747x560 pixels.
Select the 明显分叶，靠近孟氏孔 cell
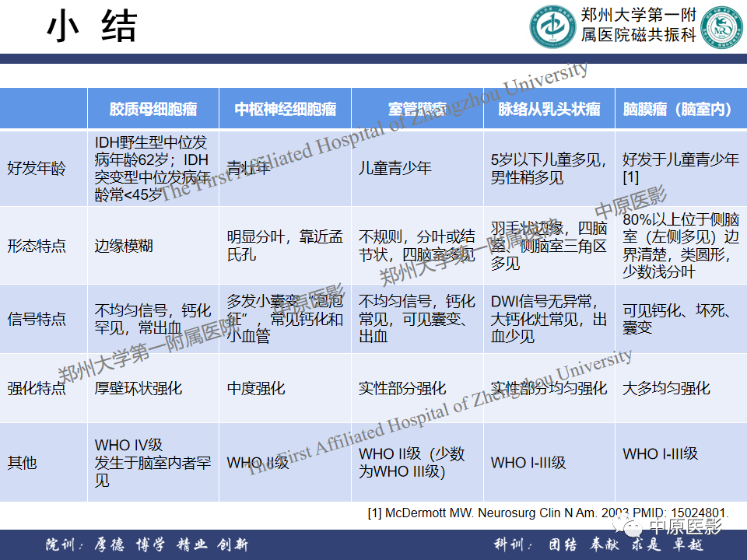285,246
